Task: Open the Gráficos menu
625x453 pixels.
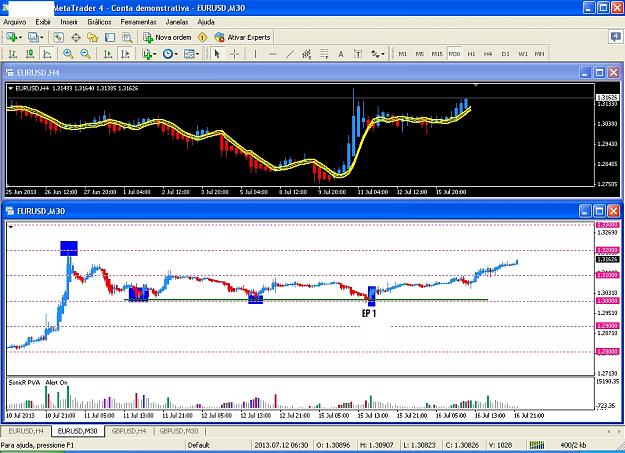Action: coord(99,22)
